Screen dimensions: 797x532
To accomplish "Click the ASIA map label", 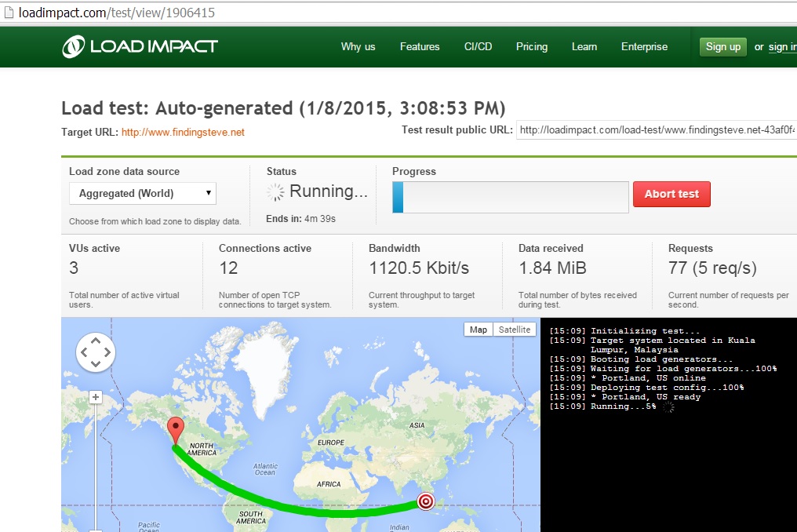I will pos(417,425).
